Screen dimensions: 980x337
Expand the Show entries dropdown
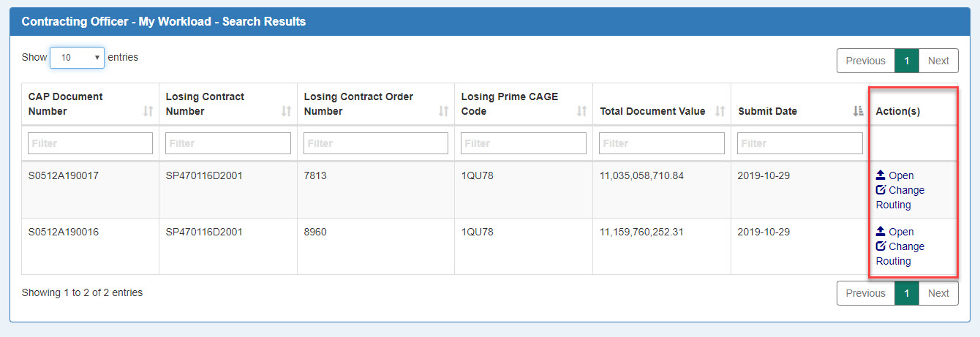click(x=77, y=58)
